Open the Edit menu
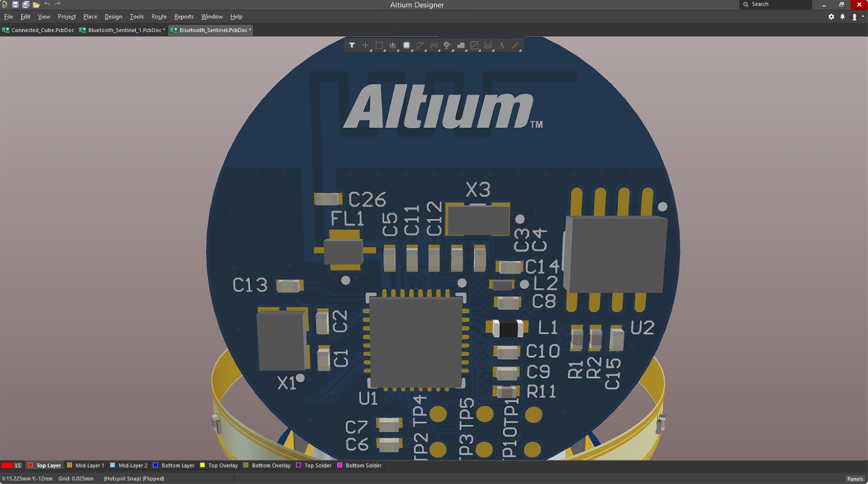The height and width of the screenshot is (484, 868). [25, 17]
